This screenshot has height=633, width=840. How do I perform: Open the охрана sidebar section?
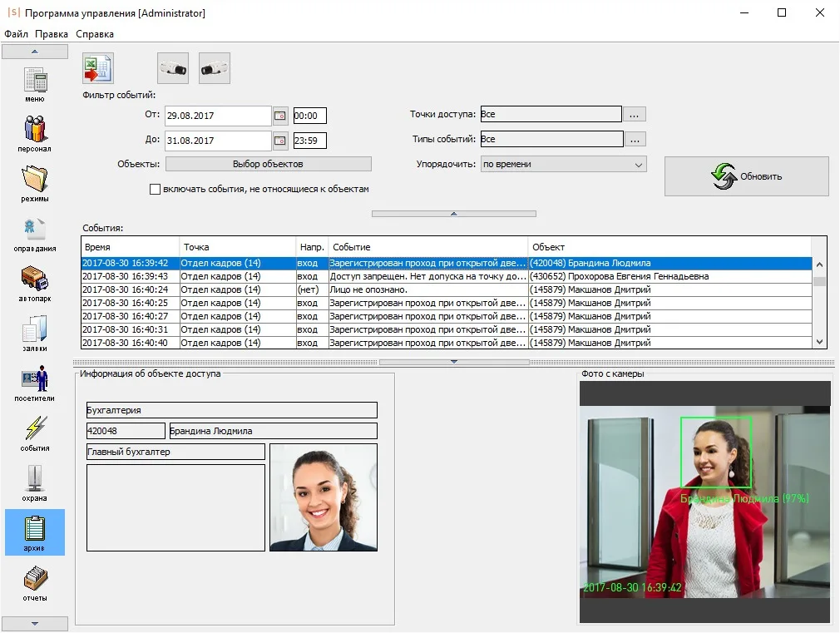click(35, 482)
